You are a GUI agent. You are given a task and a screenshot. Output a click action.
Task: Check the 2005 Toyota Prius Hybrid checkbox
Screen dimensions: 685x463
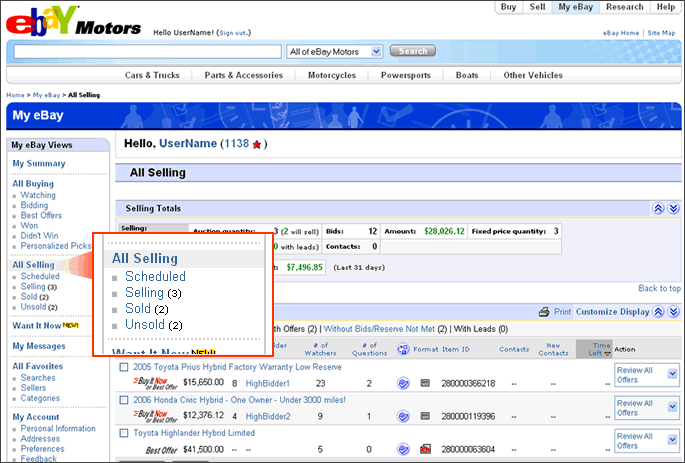(x=123, y=367)
